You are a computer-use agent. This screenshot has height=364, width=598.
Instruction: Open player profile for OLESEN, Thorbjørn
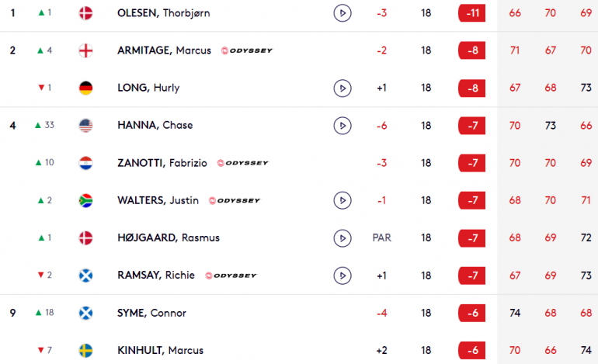click(164, 13)
